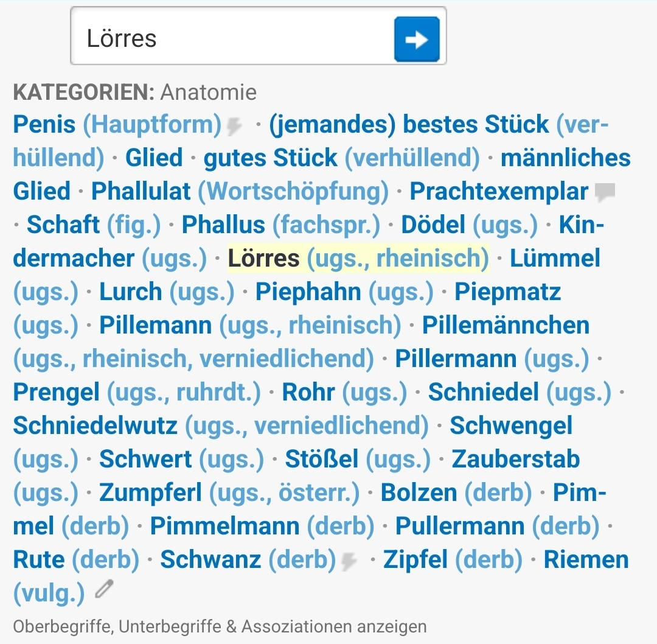Viewport: 657px width, 644px height.
Task: Click the lightning icon next to Schwanz (derb)
Action: (x=349, y=561)
